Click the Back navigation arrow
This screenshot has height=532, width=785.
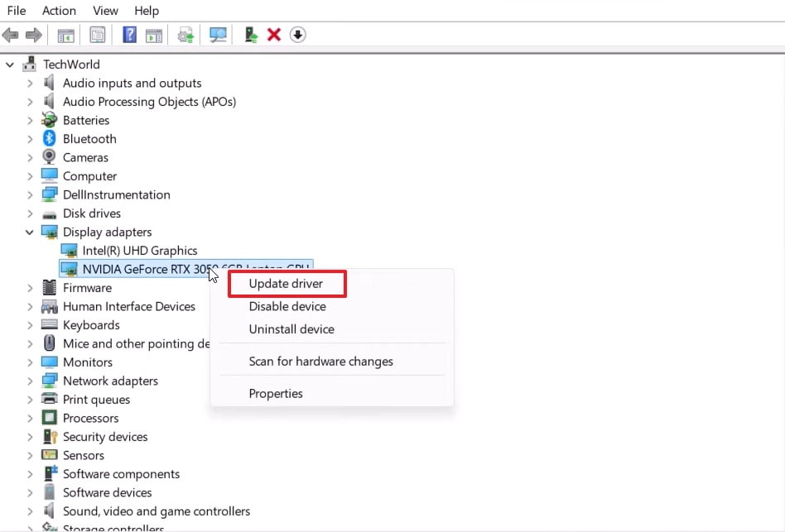pos(11,35)
